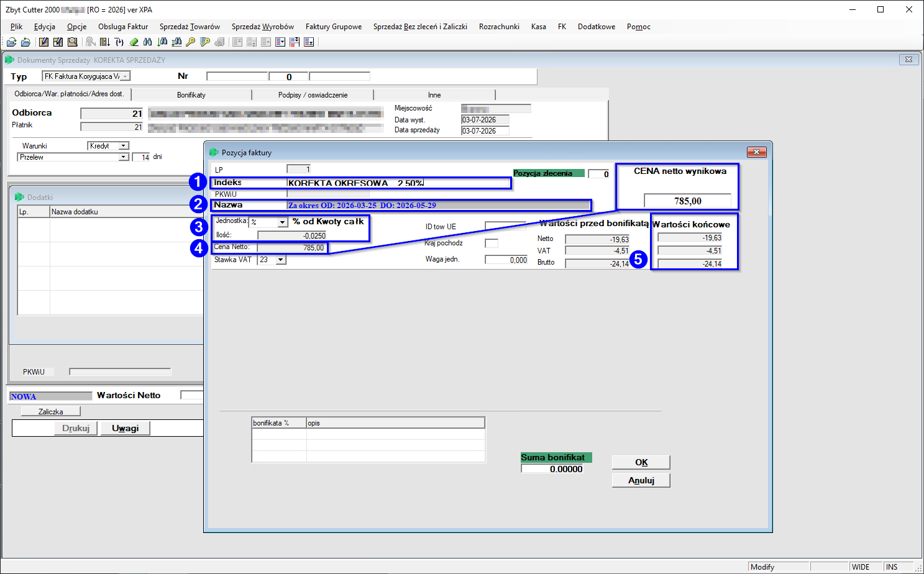Click the folder icon with right-pointing green arrow
This screenshot has height=574, width=924.
(x=11, y=42)
